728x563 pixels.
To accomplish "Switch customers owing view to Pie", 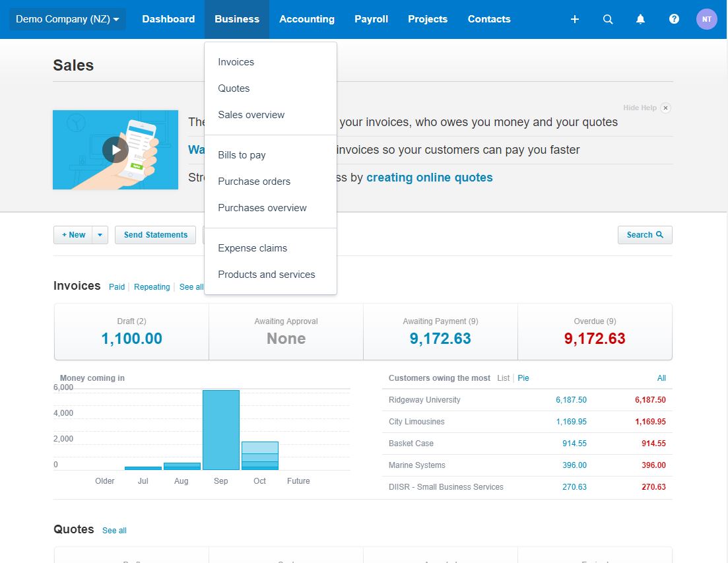I will click(x=523, y=378).
